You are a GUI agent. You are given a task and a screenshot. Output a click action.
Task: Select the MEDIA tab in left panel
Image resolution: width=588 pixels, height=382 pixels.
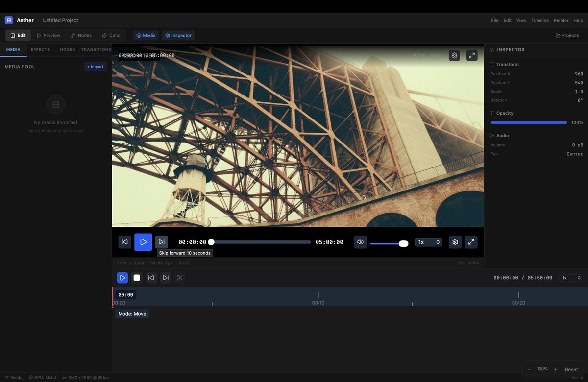[13, 50]
